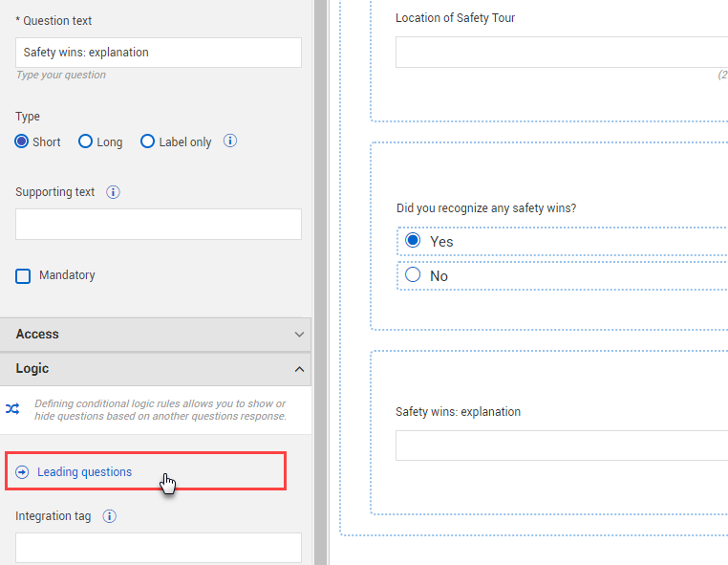728x565 pixels.
Task: Open the Leading questions link
Action: pos(84,472)
